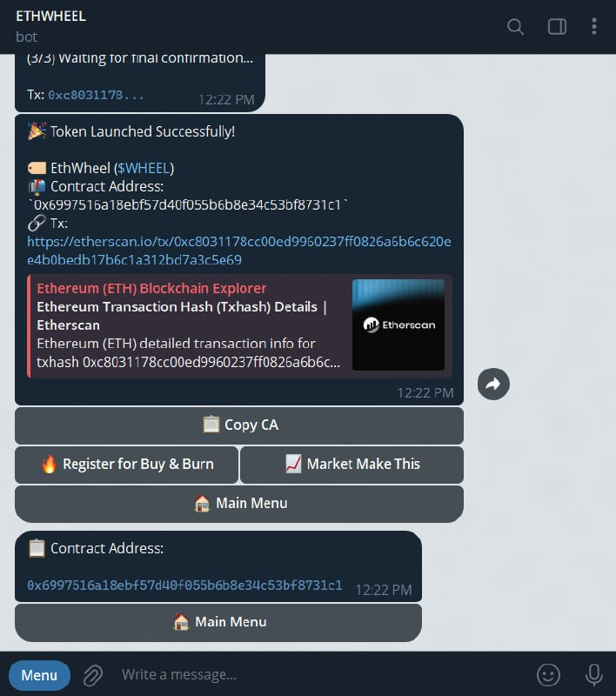Open the three-dot more options menu
616x696 pixels.
(x=593, y=27)
